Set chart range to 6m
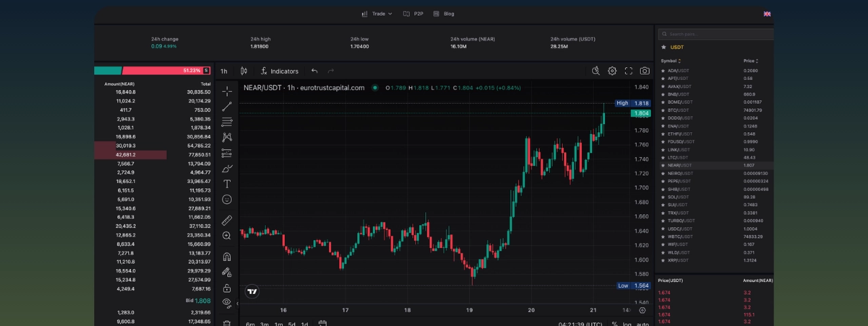The width and height of the screenshot is (868, 326). (x=250, y=324)
